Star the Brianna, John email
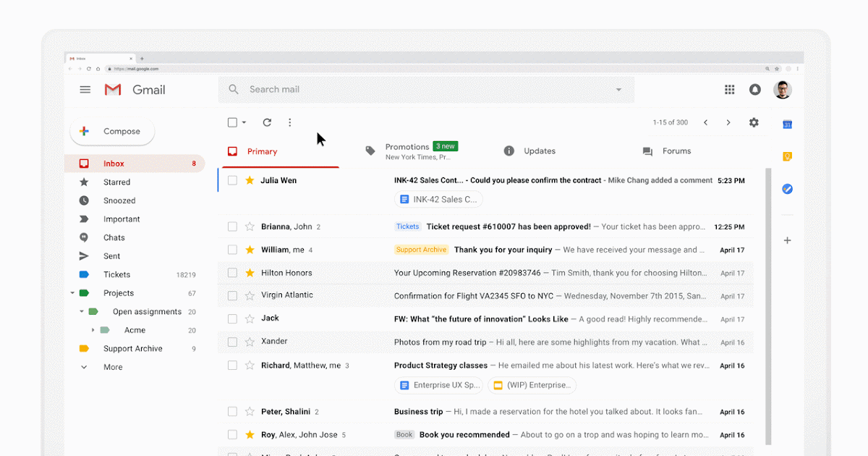This screenshot has width=868, height=456. (x=250, y=227)
